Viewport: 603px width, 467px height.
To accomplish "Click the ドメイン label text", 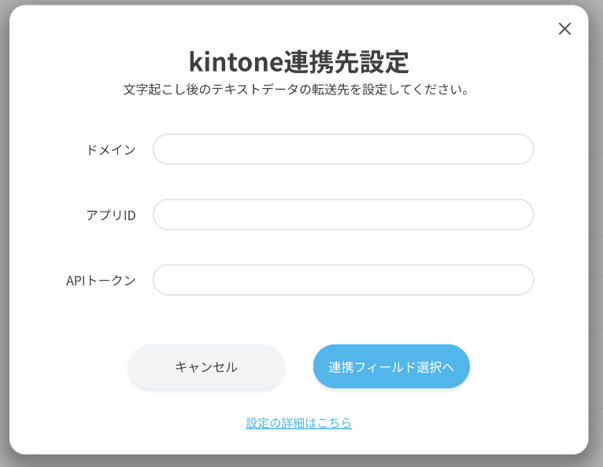I will pyautogui.click(x=110, y=149).
